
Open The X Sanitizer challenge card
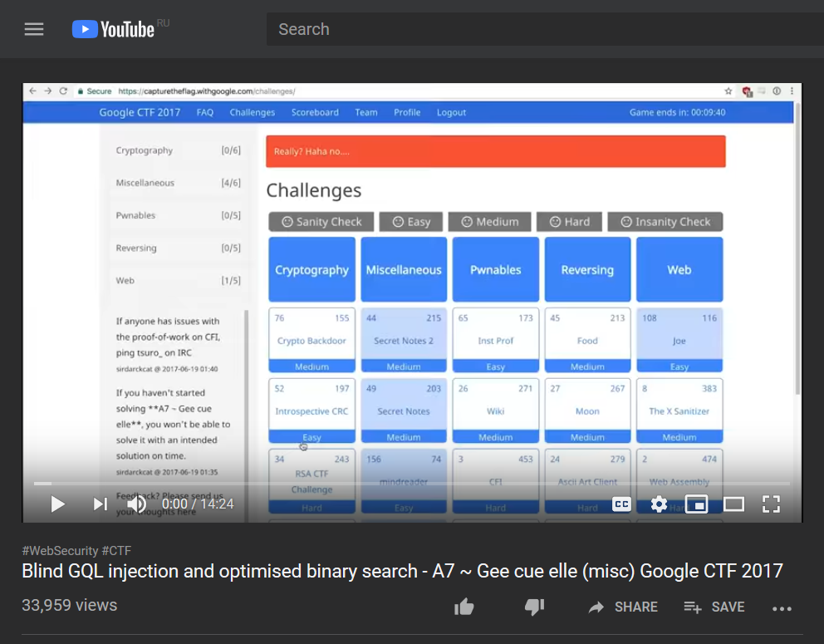coord(679,410)
